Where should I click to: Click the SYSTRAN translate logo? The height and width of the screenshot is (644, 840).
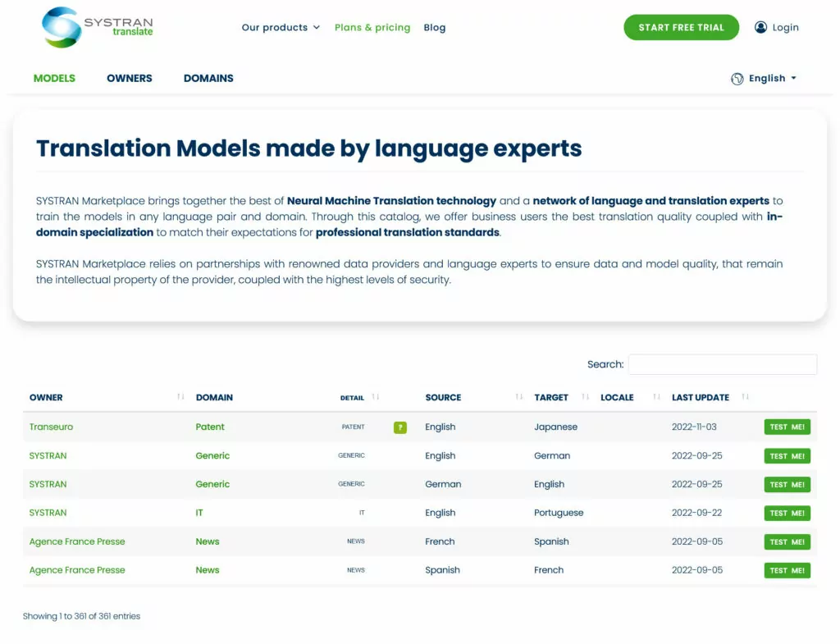coord(98,27)
